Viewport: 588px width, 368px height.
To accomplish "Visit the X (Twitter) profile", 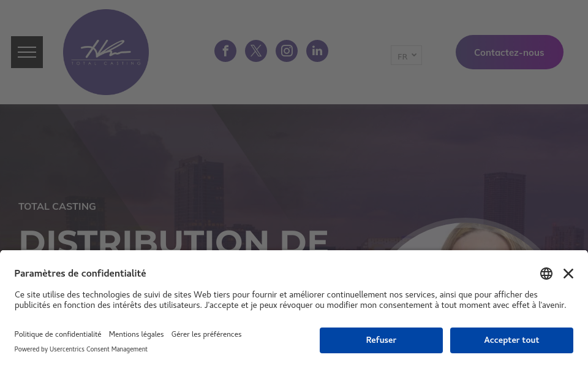I will point(256,51).
